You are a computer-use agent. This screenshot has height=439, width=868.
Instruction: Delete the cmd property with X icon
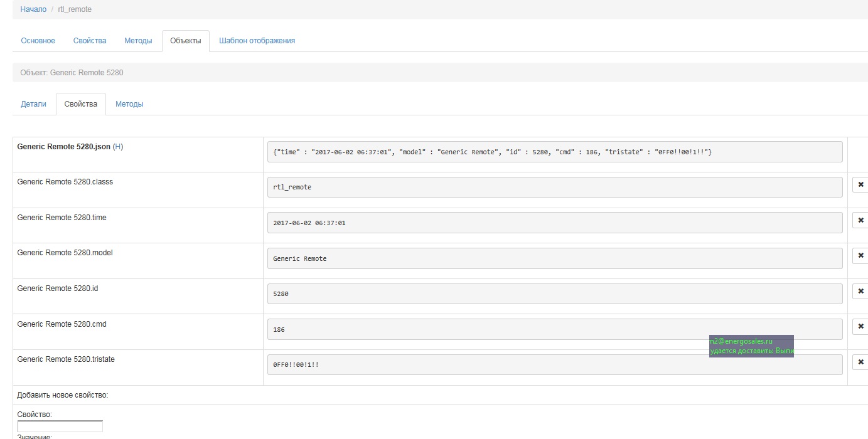point(860,327)
